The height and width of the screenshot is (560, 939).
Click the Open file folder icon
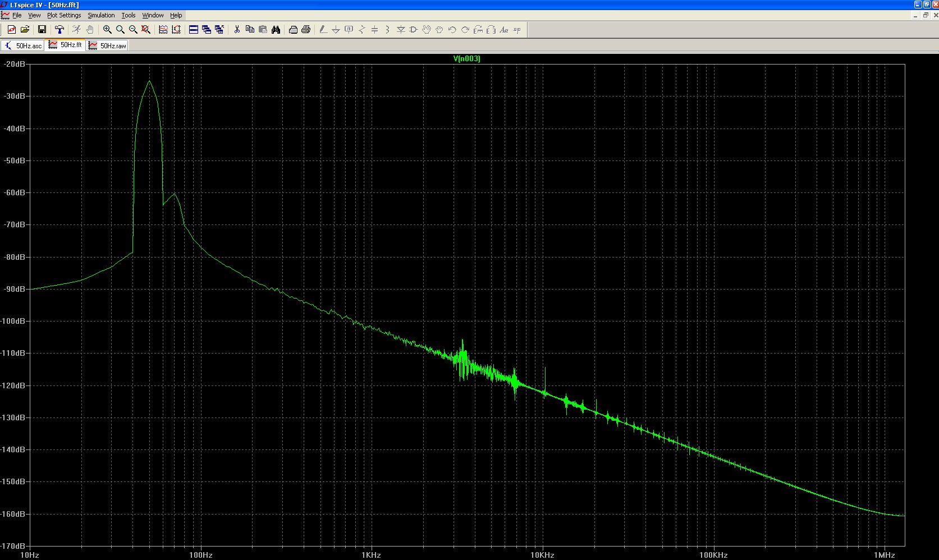[x=25, y=30]
